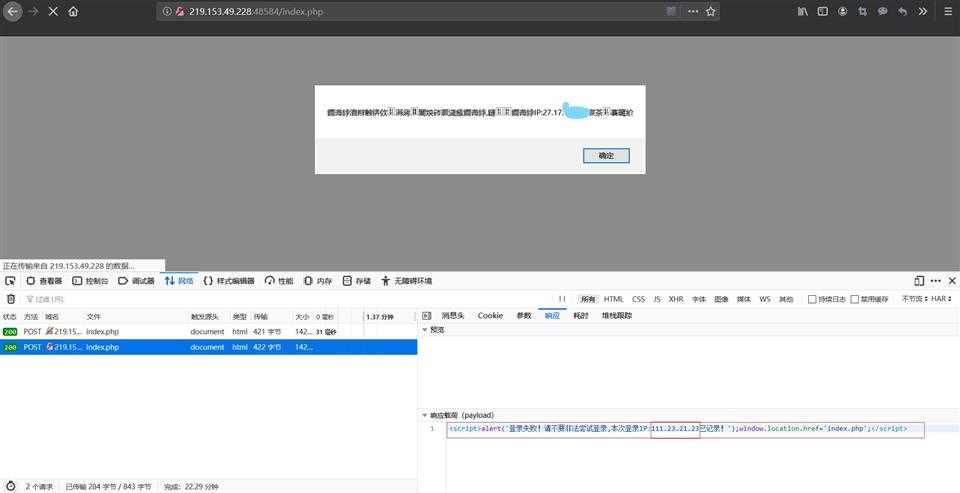Image resolution: width=960 pixels, height=493 pixels.
Task: Click the chat bubble extension icon
Action: pyautogui.click(x=882, y=12)
